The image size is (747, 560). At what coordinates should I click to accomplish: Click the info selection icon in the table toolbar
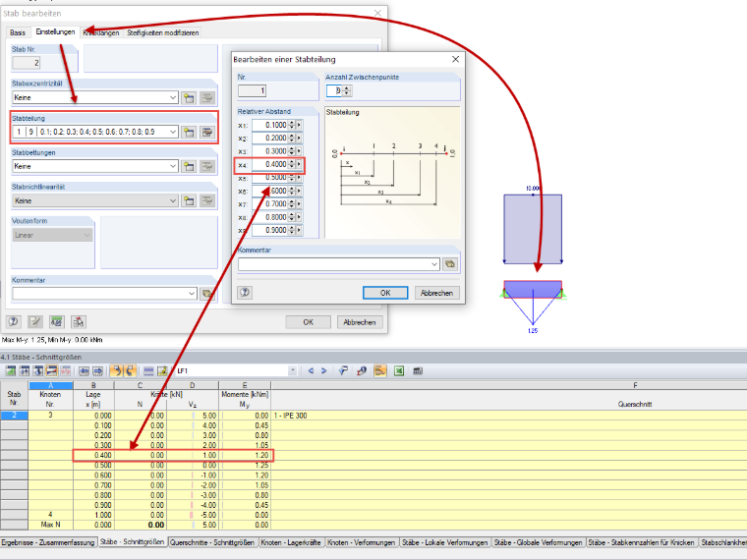click(x=362, y=371)
